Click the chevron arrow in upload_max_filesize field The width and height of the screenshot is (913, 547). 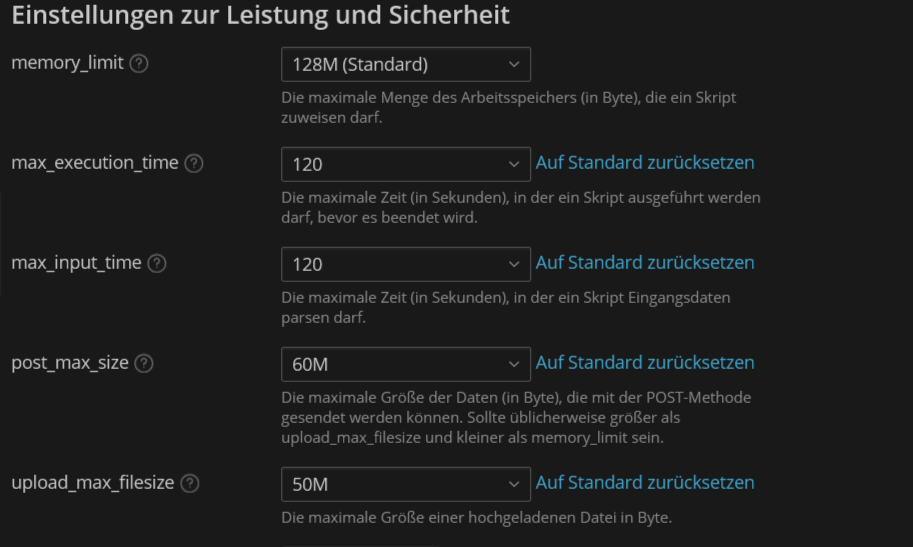click(514, 484)
